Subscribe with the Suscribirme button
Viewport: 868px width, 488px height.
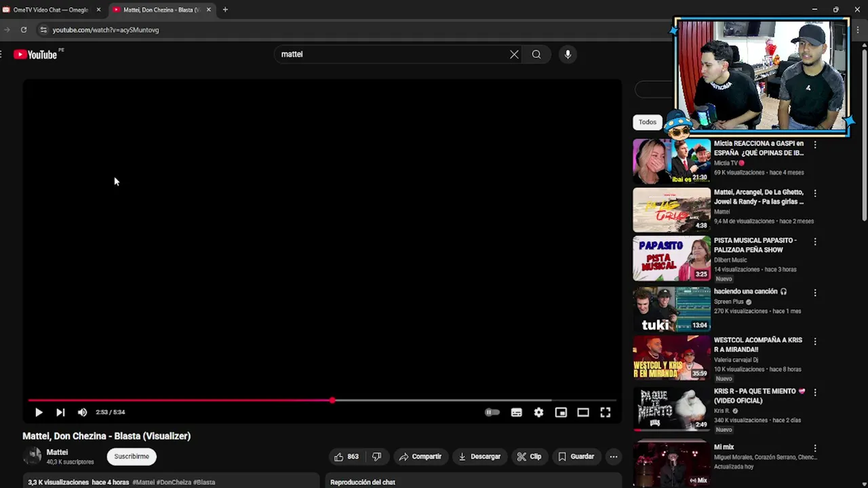point(132,457)
